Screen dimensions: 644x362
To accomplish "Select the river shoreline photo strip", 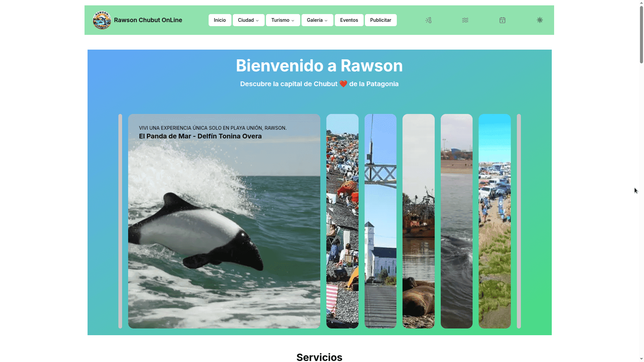I will 457,221.
